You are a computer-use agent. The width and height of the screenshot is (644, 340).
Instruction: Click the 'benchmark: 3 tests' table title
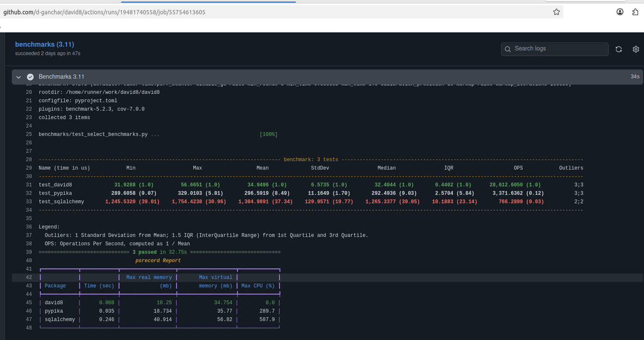click(311, 160)
